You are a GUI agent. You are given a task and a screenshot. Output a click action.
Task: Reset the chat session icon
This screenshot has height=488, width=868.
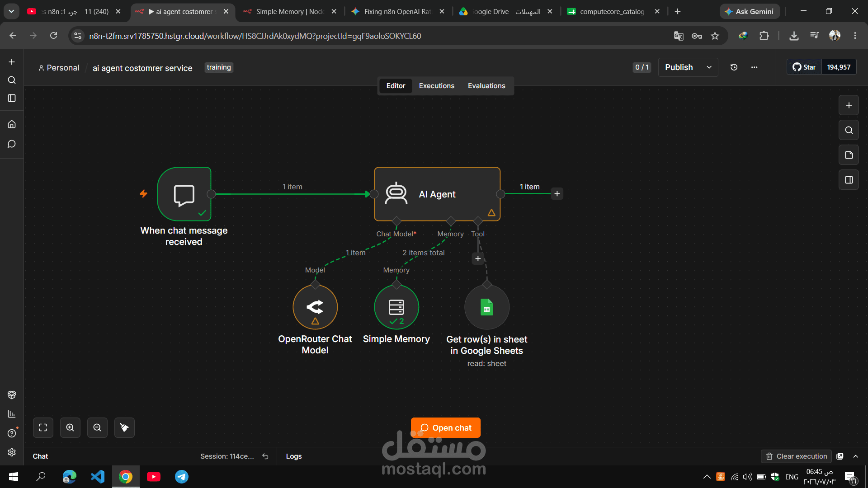(265, 456)
